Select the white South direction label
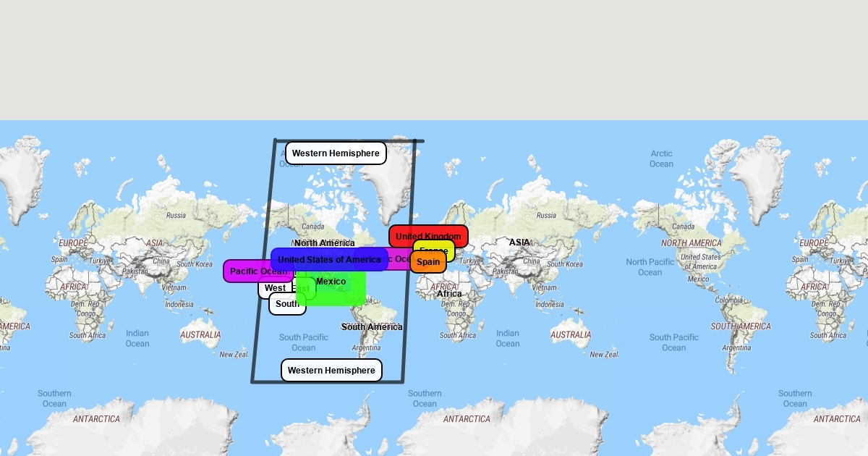The height and width of the screenshot is (456, 868). (x=287, y=304)
